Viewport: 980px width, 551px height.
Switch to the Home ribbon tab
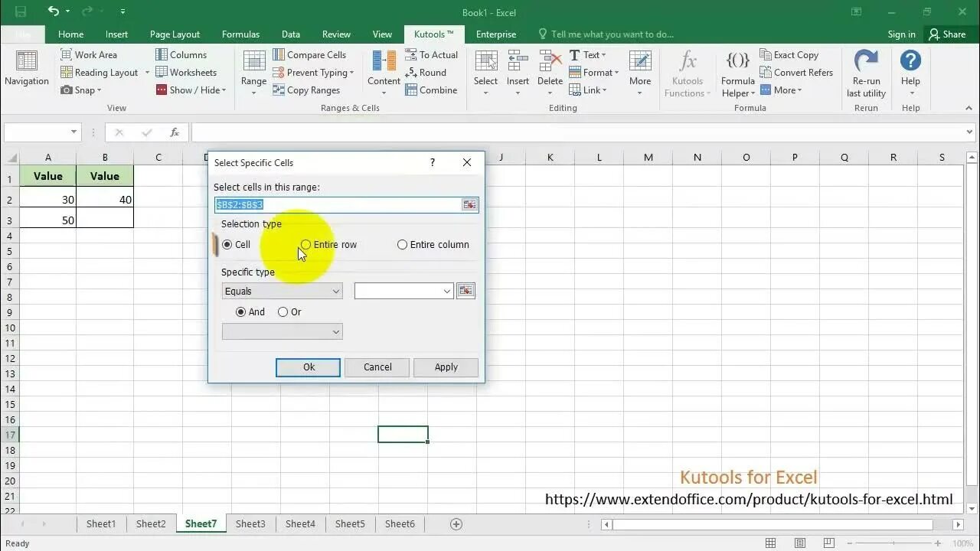coord(70,34)
